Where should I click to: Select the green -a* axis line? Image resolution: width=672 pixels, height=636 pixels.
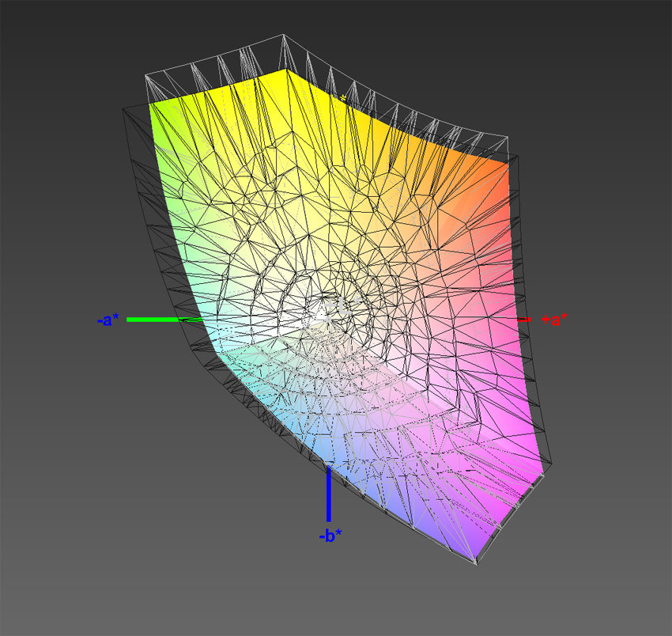pos(158,320)
